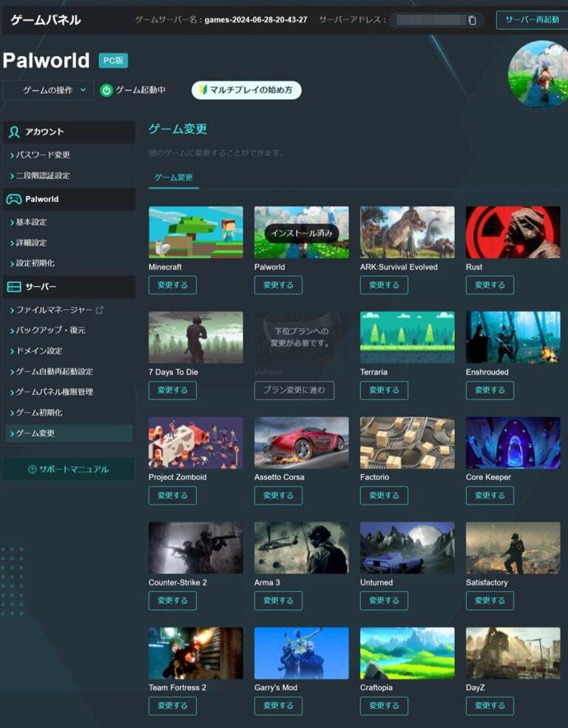Click 変更する under DayZ
This screenshot has height=728, width=568.
490,706
